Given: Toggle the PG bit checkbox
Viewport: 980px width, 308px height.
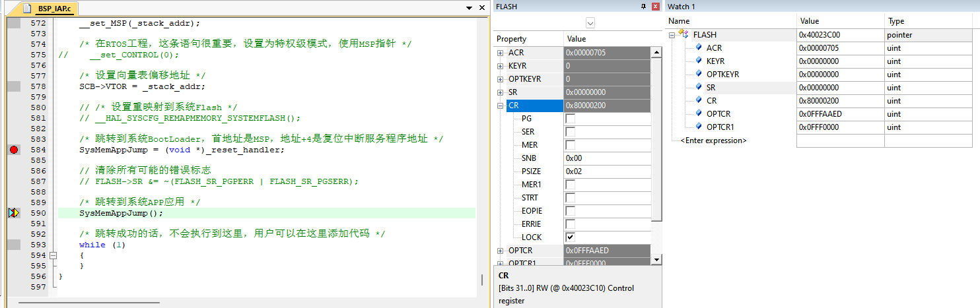Looking at the screenshot, I should click(x=570, y=119).
